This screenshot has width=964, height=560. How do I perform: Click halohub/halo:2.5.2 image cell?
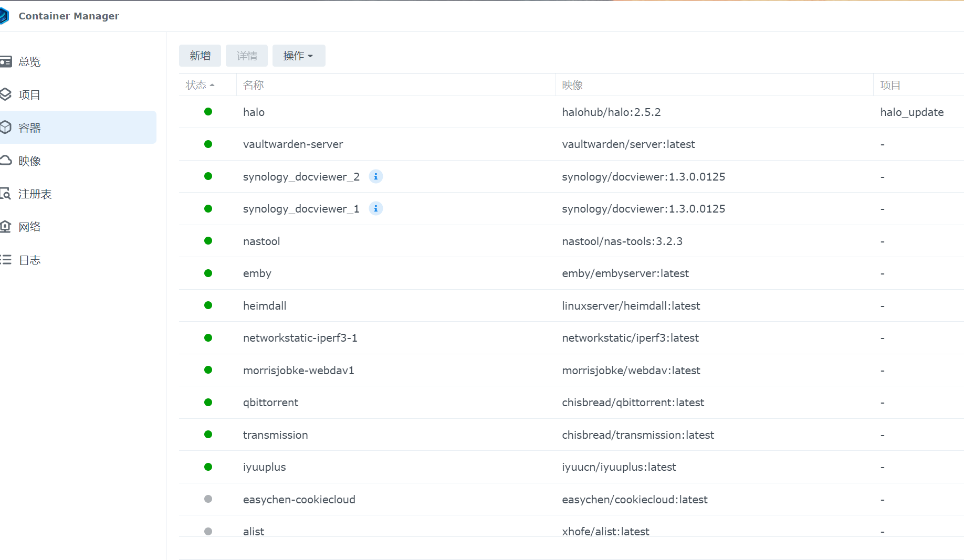[611, 112]
